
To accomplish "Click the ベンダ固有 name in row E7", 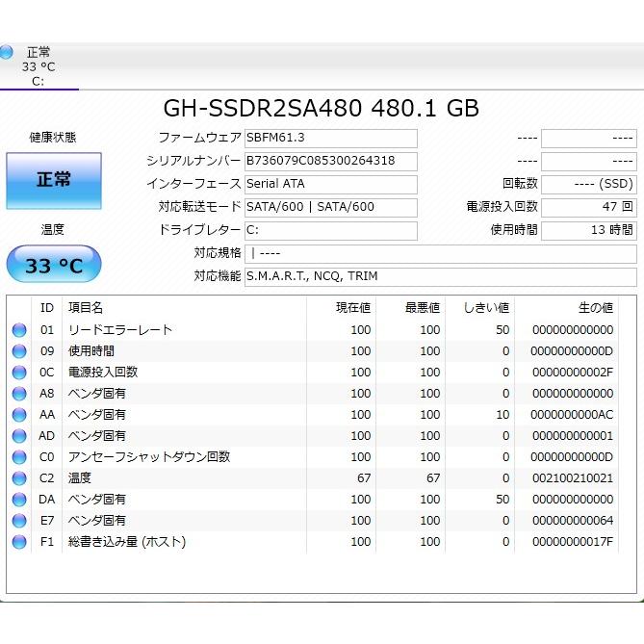I will [x=97, y=521].
